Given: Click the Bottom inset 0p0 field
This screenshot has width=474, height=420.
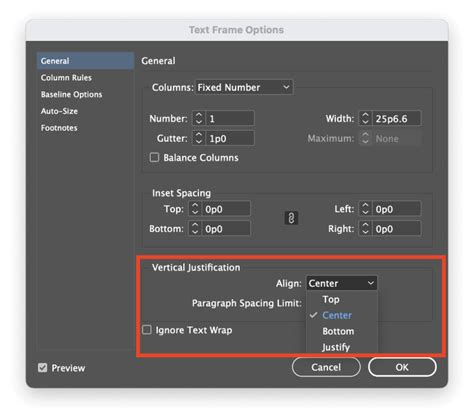Looking at the screenshot, I should (x=226, y=229).
